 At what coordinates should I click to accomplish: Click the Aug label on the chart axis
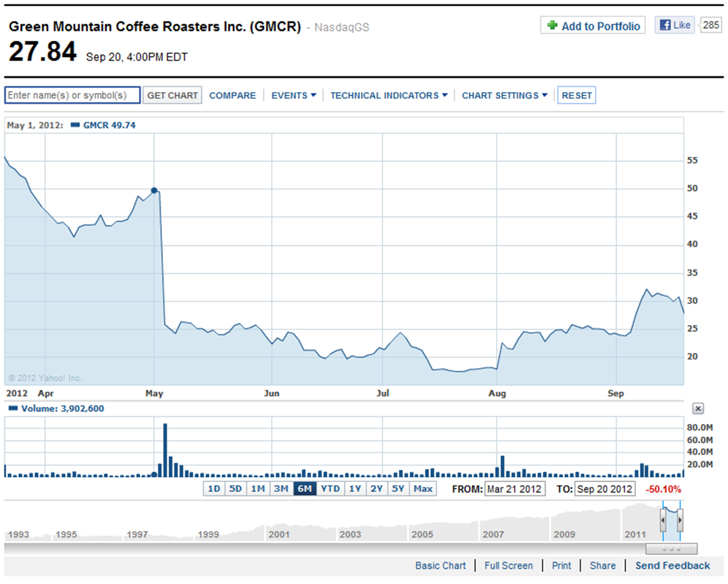[497, 394]
